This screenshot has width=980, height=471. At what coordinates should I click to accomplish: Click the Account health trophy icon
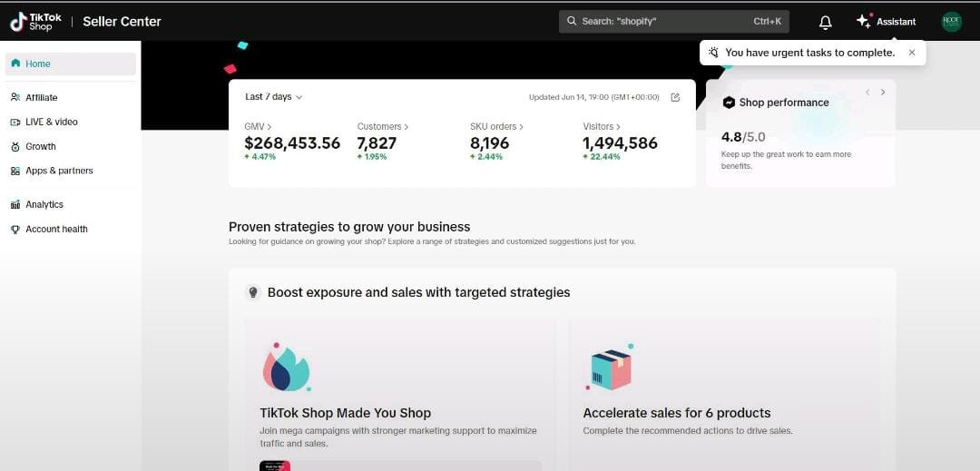pos(15,230)
